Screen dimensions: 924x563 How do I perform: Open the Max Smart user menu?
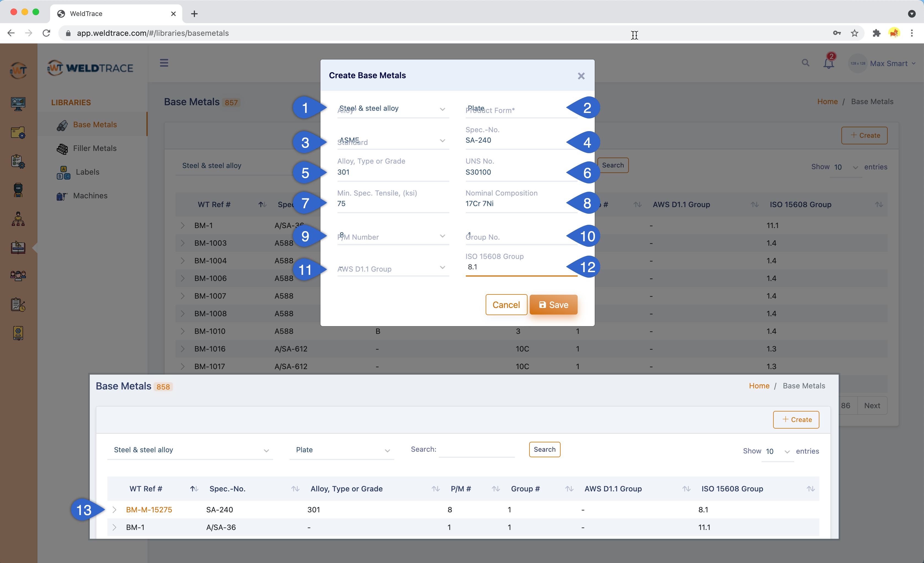tap(883, 63)
